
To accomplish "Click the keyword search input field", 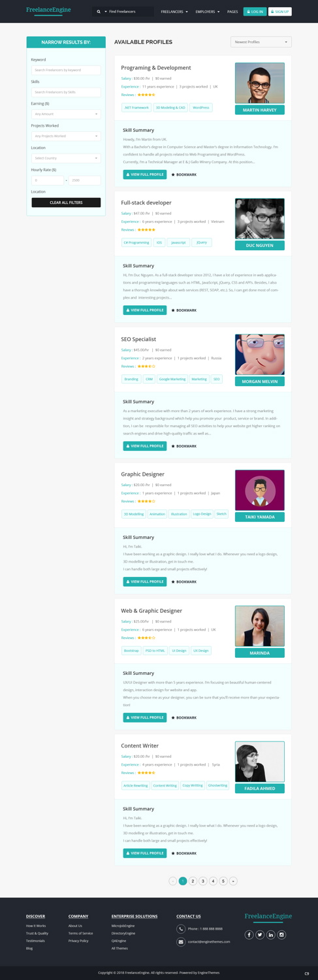I will point(66,70).
